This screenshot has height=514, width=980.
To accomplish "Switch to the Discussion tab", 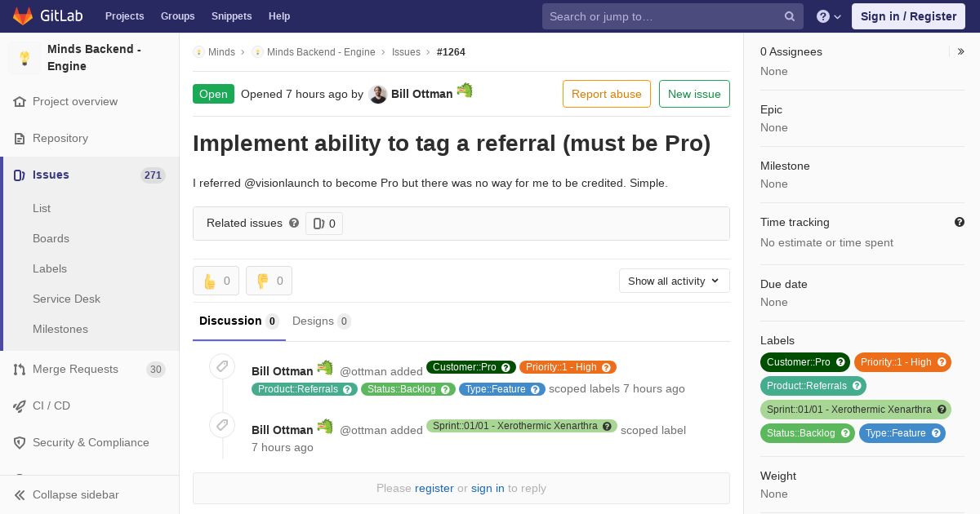I will (239, 321).
